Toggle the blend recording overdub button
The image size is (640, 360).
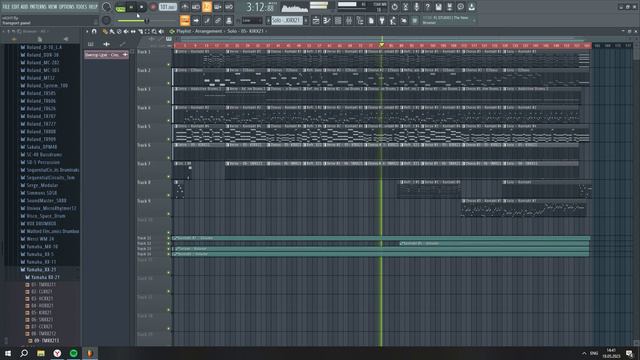(x=218, y=7)
